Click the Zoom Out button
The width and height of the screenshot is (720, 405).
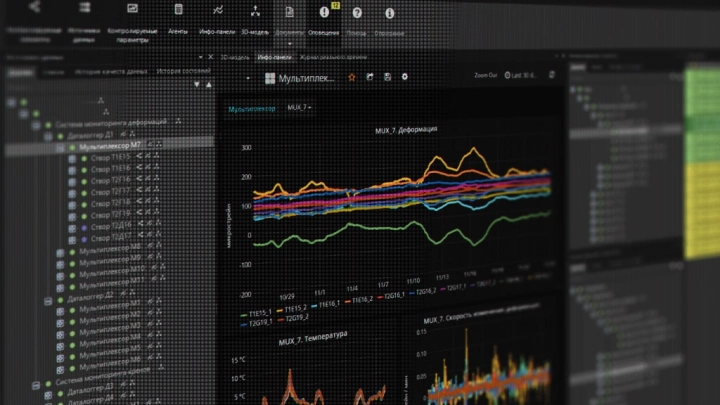click(x=486, y=75)
